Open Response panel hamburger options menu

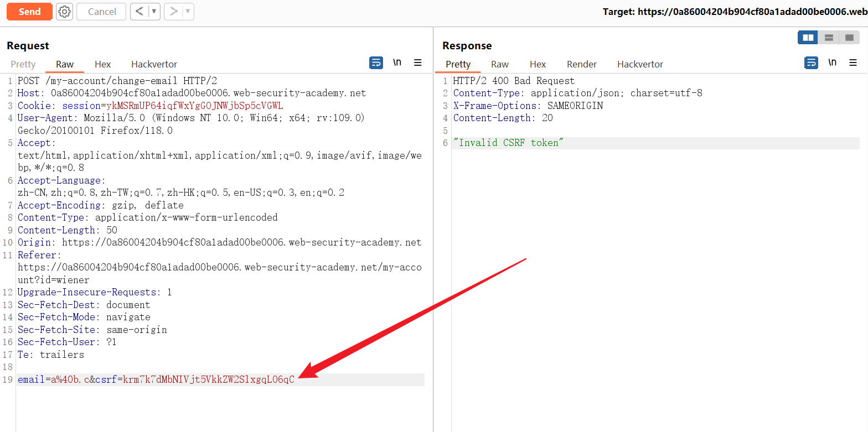point(853,63)
